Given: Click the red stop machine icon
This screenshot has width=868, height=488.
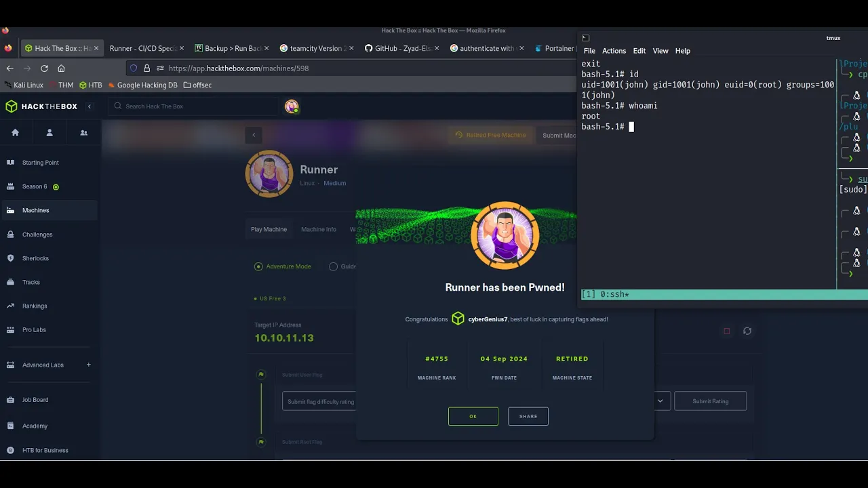Looking at the screenshot, I should point(726,331).
